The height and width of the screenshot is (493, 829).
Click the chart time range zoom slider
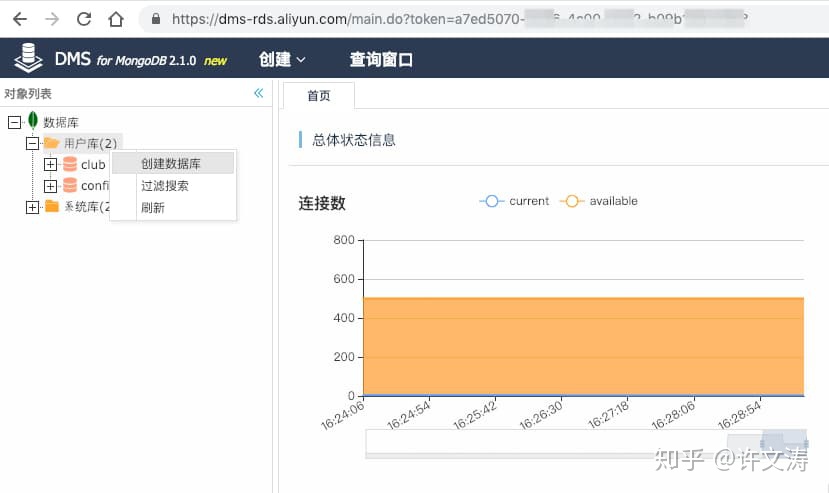click(586, 443)
